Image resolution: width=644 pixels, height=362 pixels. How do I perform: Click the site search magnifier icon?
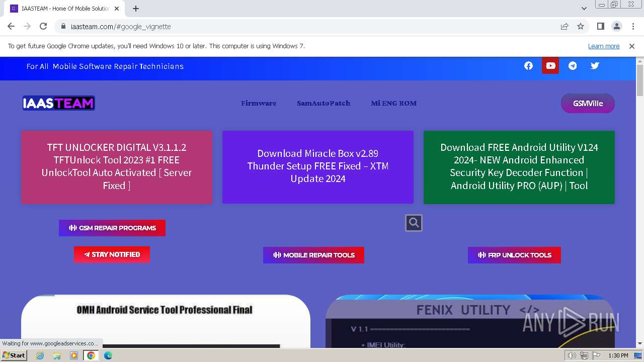click(x=414, y=223)
